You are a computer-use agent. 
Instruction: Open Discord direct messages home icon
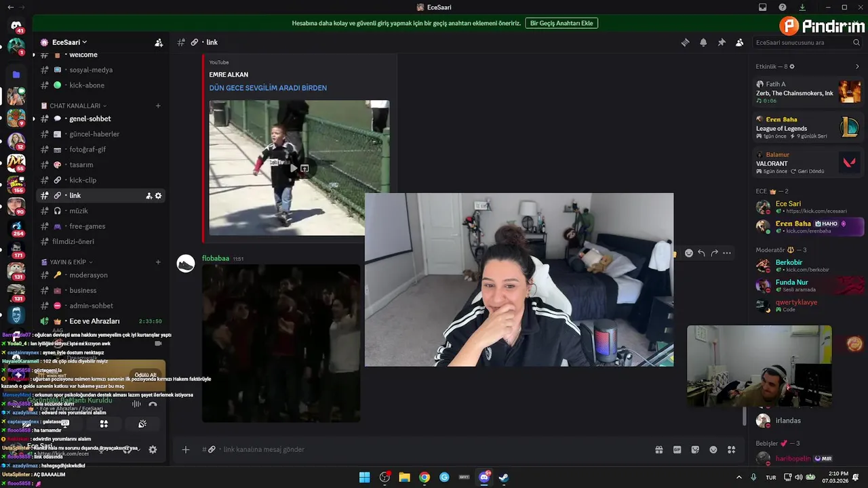point(16,26)
